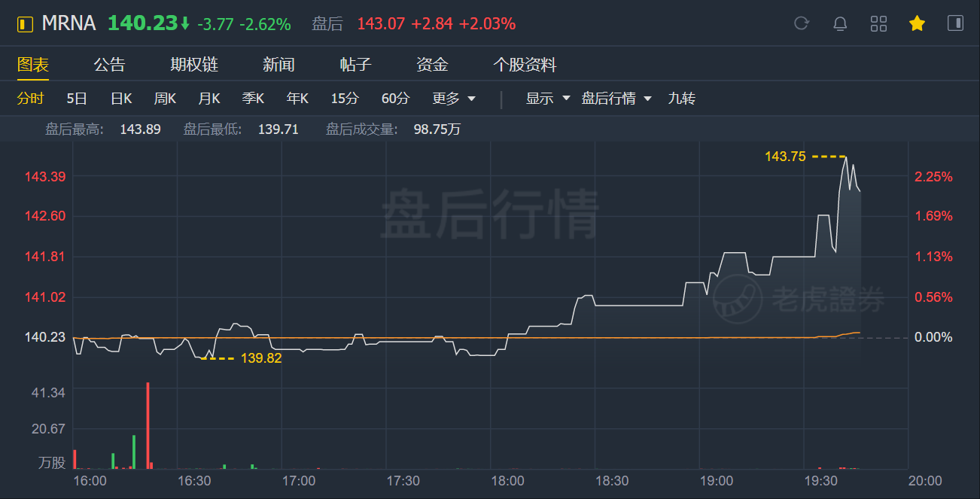Toggle the sidebar panel icon at top right
The width and height of the screenshot is (980, 499).
coord(955,23)
